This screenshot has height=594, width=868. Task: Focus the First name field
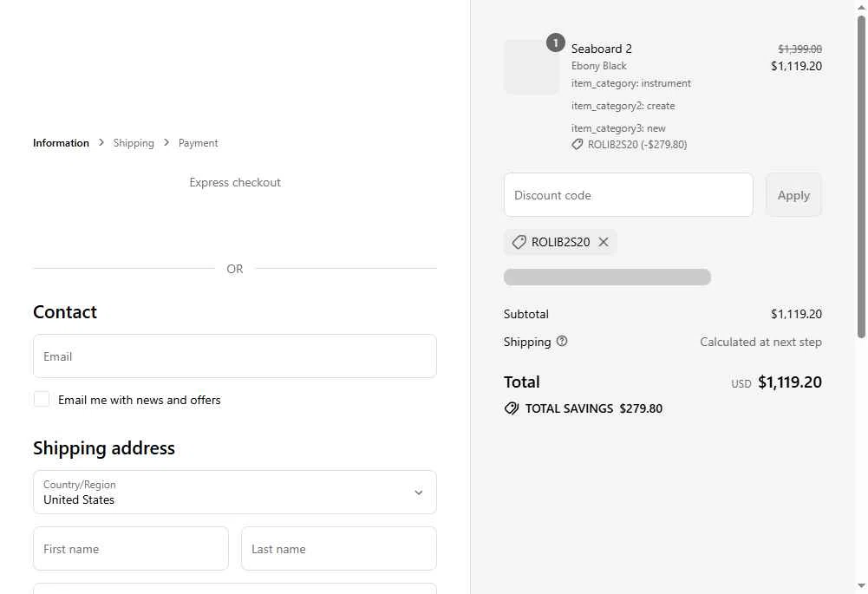(131, 549)
